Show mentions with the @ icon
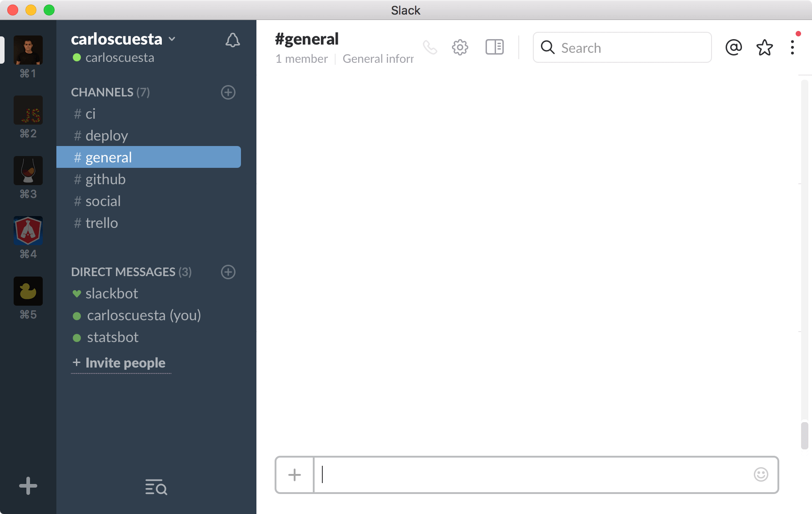 click(734, 47)
